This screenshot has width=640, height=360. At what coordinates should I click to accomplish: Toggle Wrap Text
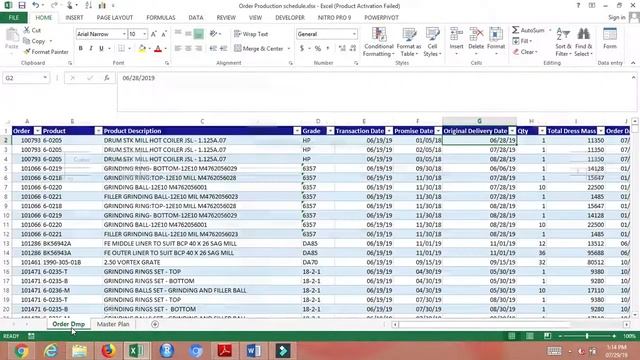(251, 34)
